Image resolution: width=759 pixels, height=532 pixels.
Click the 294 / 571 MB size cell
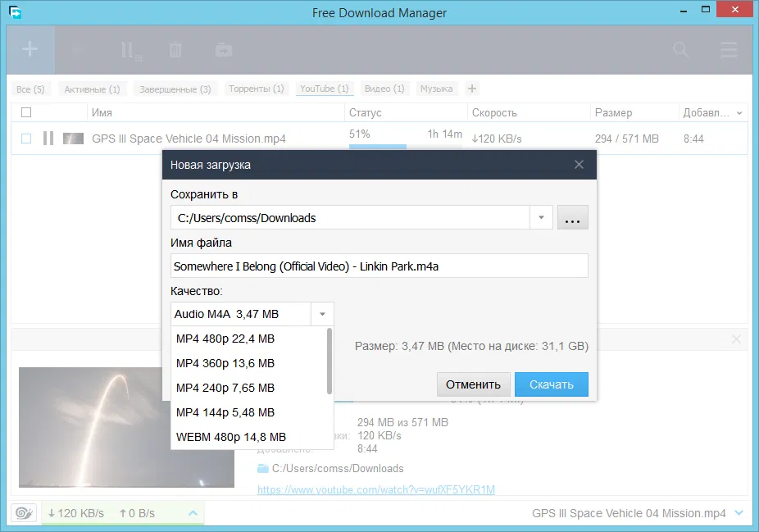tap(627, 139)
